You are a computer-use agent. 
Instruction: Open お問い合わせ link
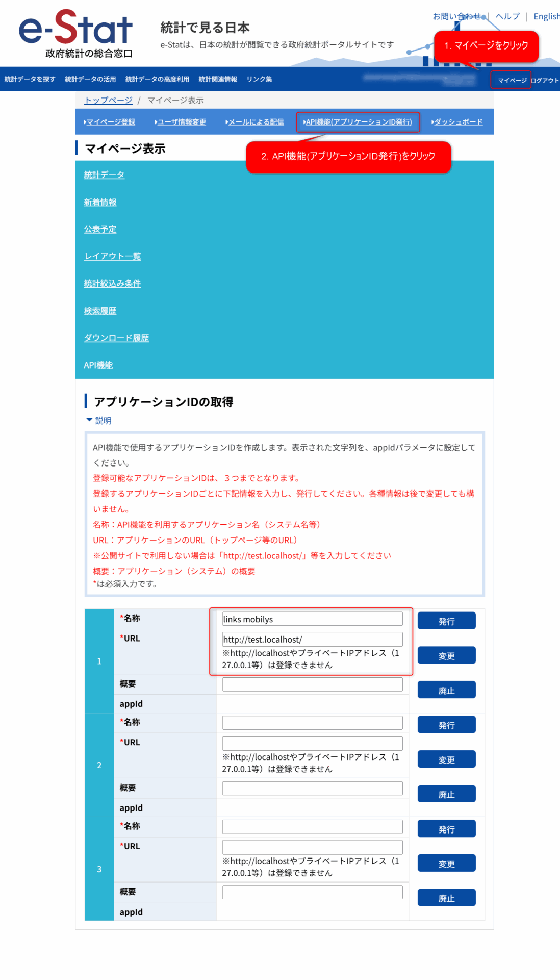tap(457, 16)
